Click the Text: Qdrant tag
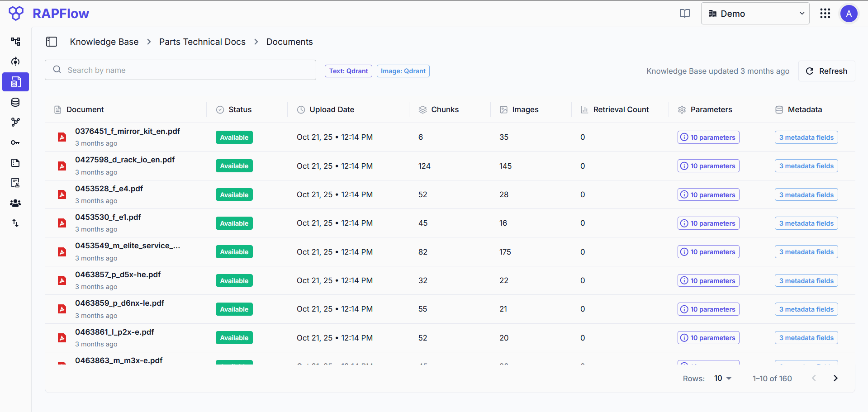This screenshot has width=868, height=412. [348, 71]
